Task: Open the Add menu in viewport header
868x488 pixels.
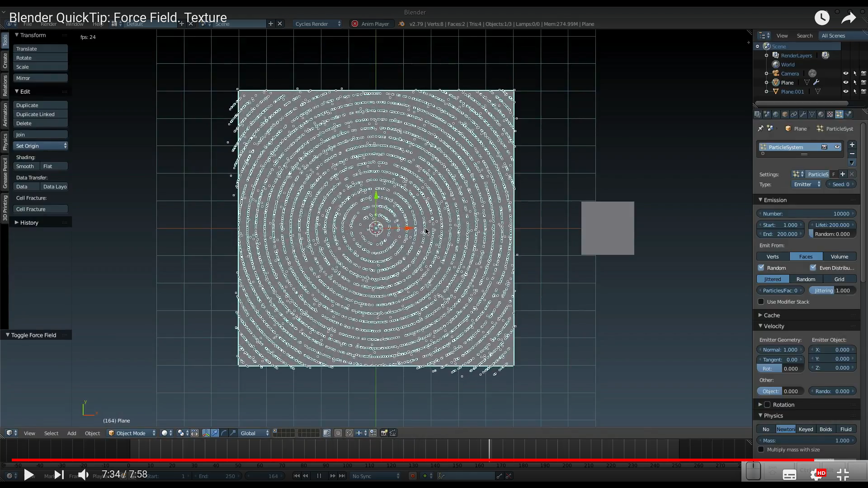Action: tap(71, 433)
